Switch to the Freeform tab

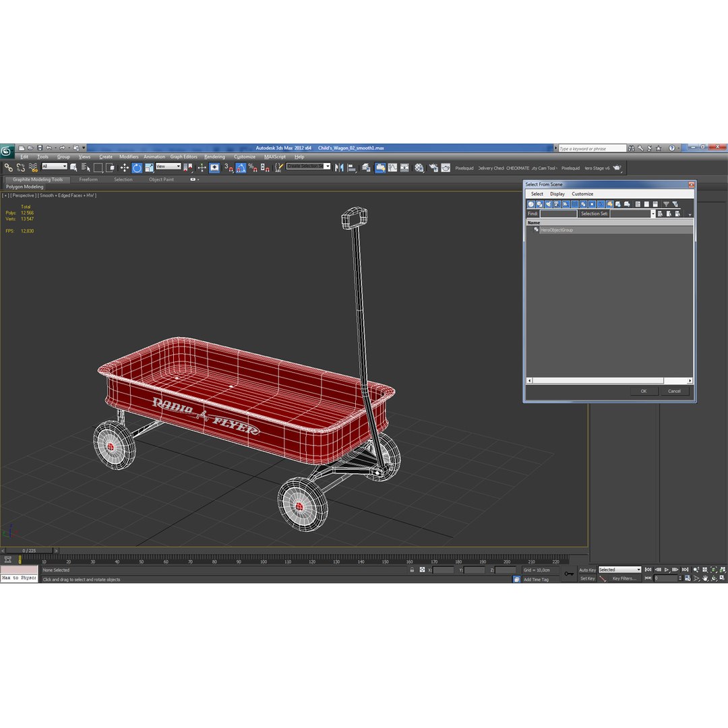point(88,179)
